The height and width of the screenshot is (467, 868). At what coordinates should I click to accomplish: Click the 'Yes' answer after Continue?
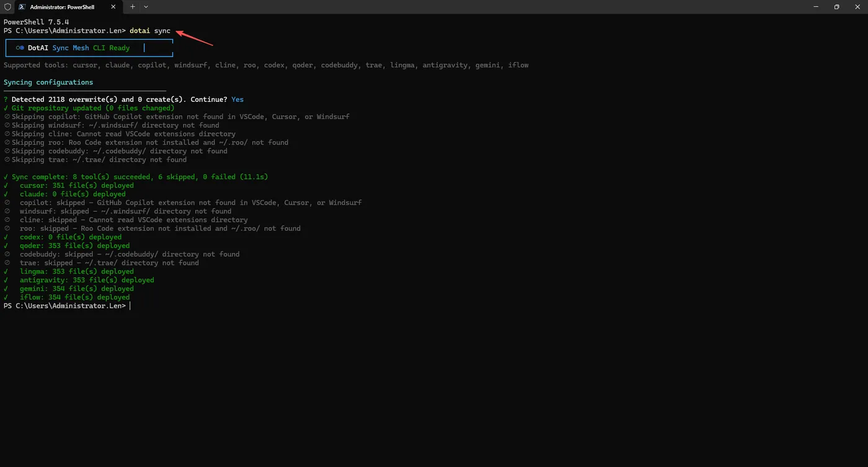237,99
